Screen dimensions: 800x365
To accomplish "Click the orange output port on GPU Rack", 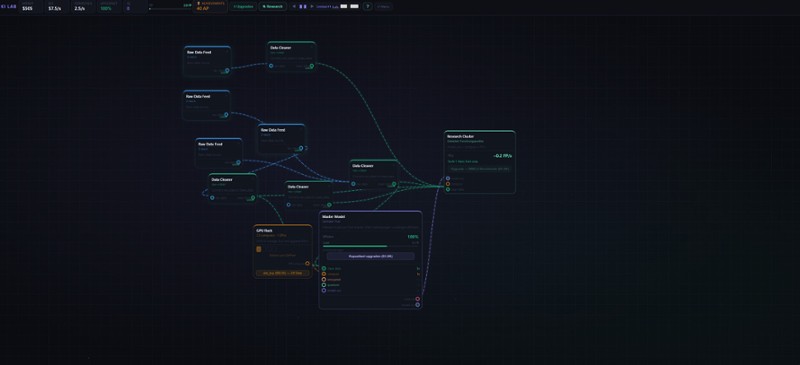I will (x=307, y=264).
